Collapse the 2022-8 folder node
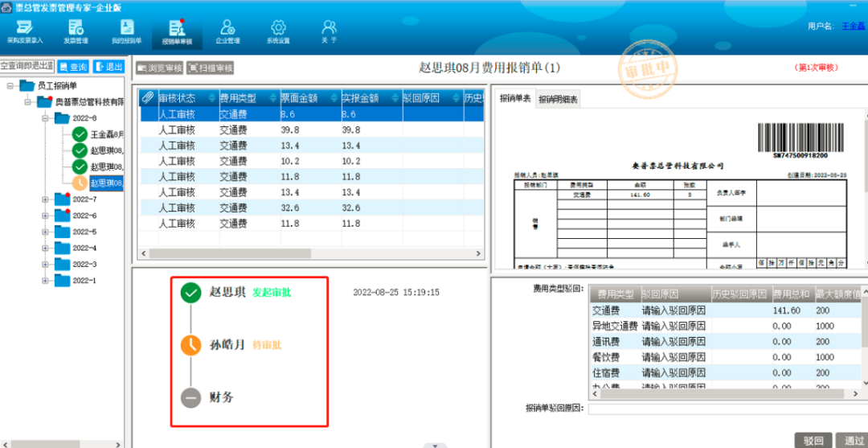 45,118
